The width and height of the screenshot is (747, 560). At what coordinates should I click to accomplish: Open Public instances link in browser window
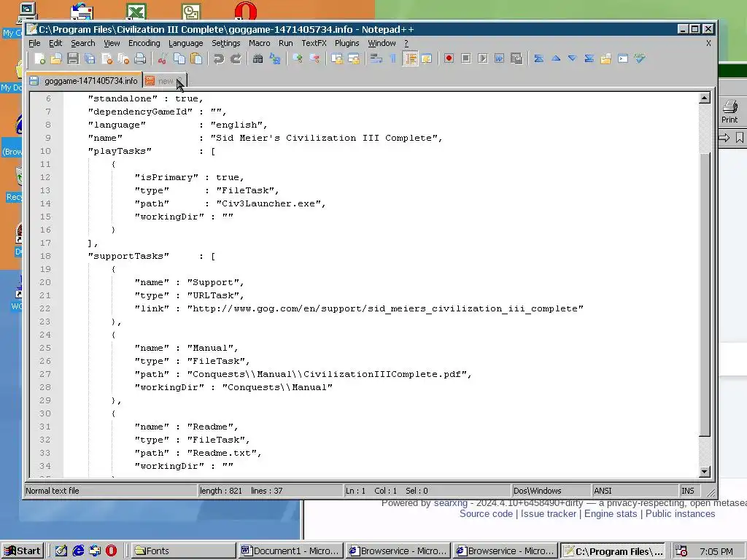click(x=680, y=514)
